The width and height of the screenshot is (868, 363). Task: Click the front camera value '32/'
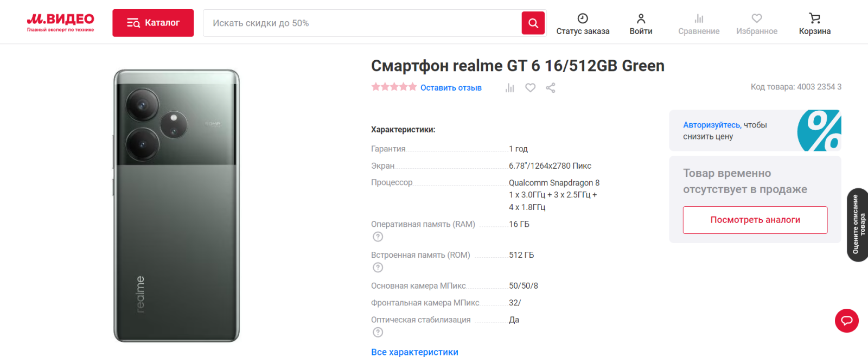tap(515, 303)
